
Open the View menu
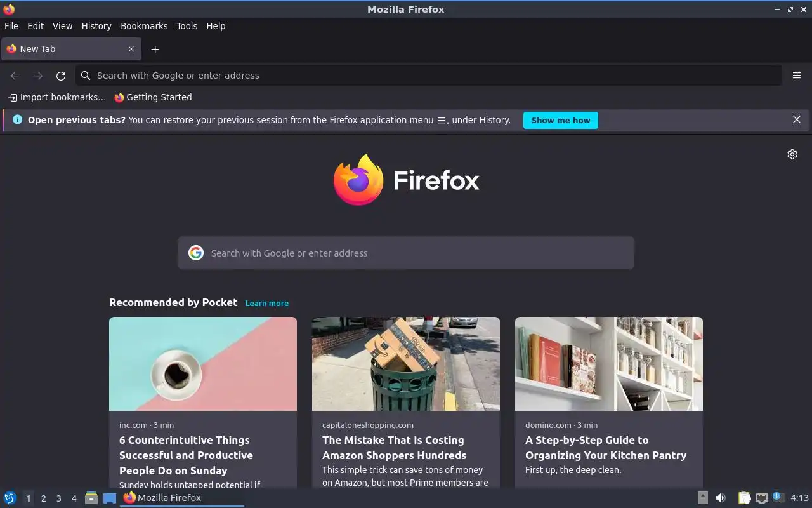(62, 26)
